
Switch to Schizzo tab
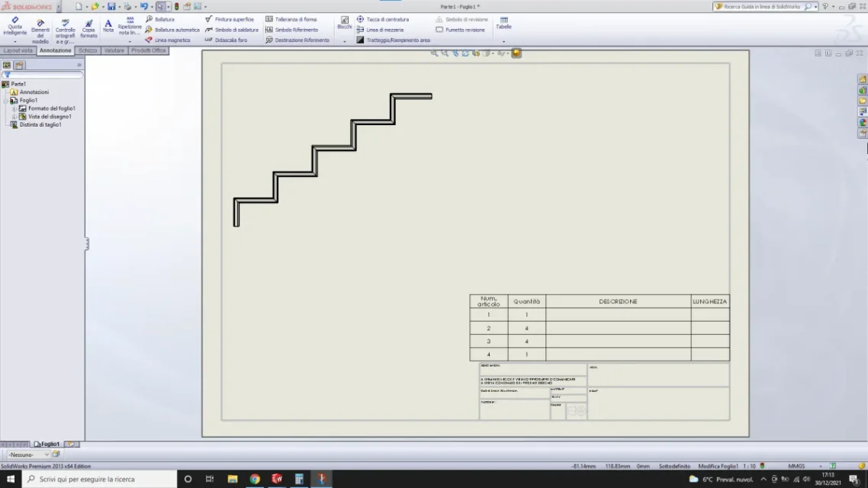[x=88, y=50]
